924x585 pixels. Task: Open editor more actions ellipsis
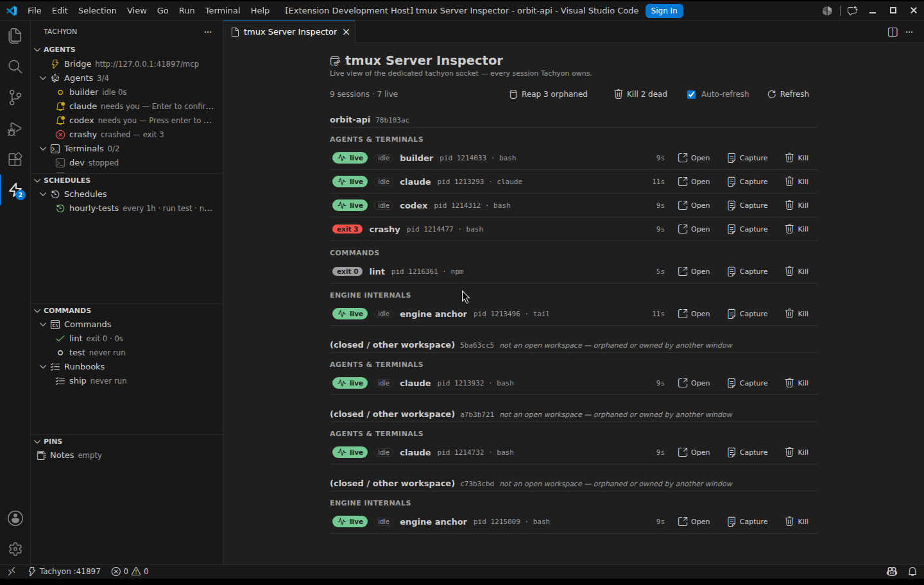pos(909,32)
